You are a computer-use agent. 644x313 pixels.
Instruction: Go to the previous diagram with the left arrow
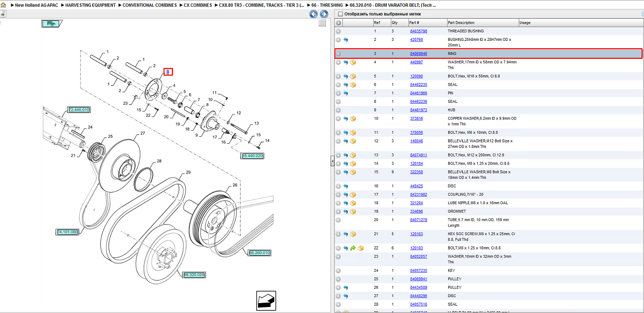313,14
